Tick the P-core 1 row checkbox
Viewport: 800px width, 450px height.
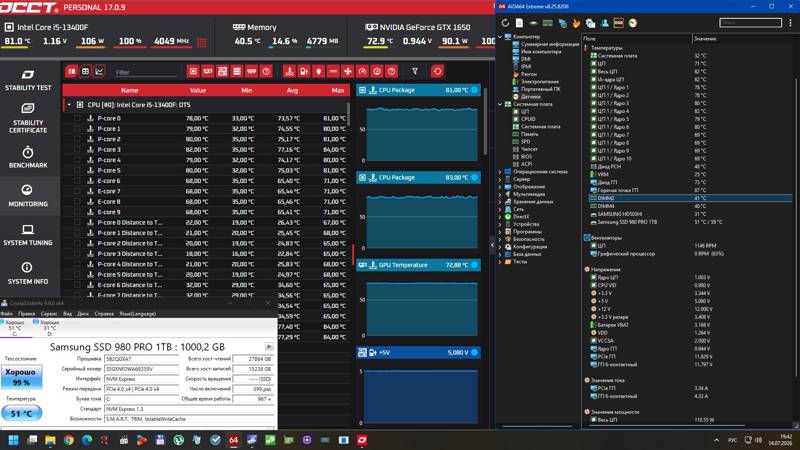pyautogui.click(x=77, y=129)
